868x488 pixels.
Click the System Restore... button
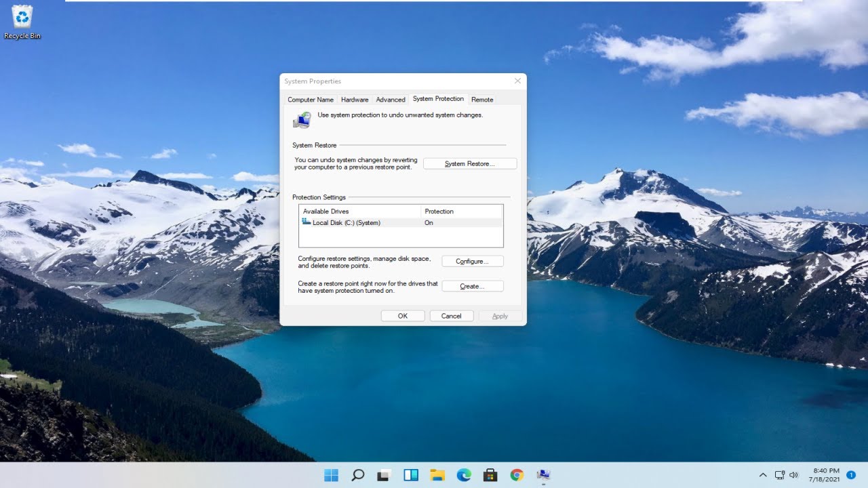pos(470,164)
